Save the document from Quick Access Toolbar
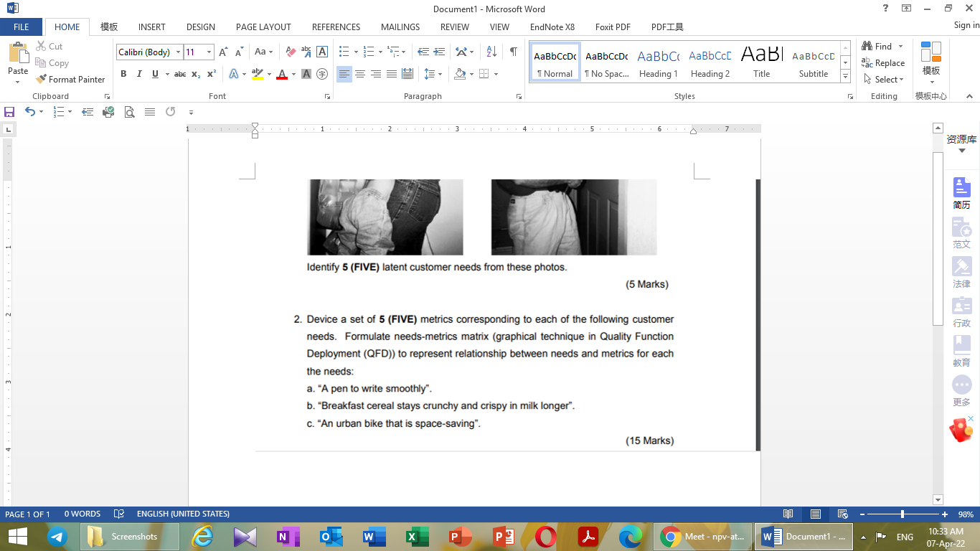The width and height of the screenshot is (980, 551). 9,111
